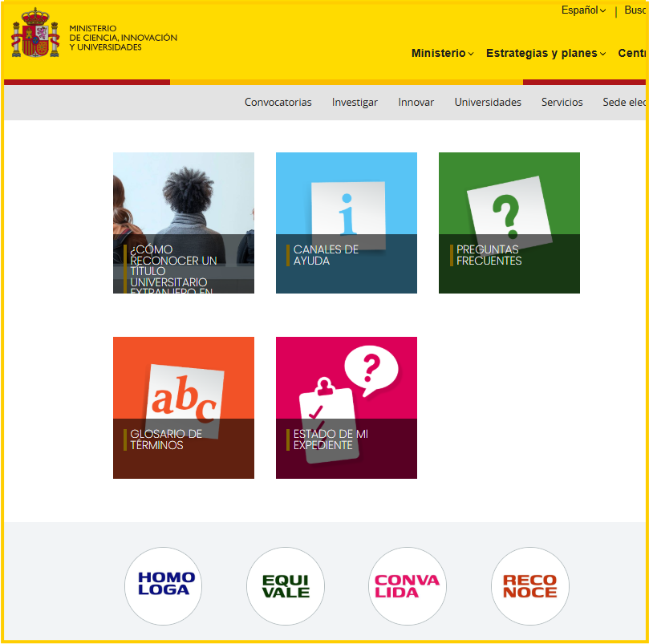Image resolution: width=649 pixels, height=644 pixels.
Task: Expand the Ministerio menu
Action: 442,54
